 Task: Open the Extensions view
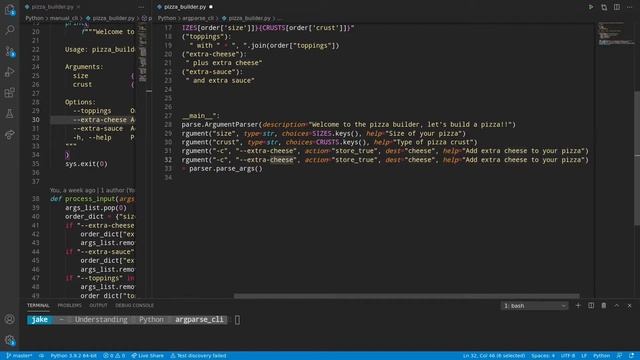[9, 93]
